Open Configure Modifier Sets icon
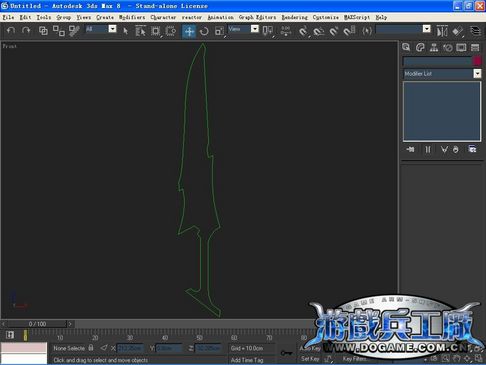 click(x=472, y=149)
